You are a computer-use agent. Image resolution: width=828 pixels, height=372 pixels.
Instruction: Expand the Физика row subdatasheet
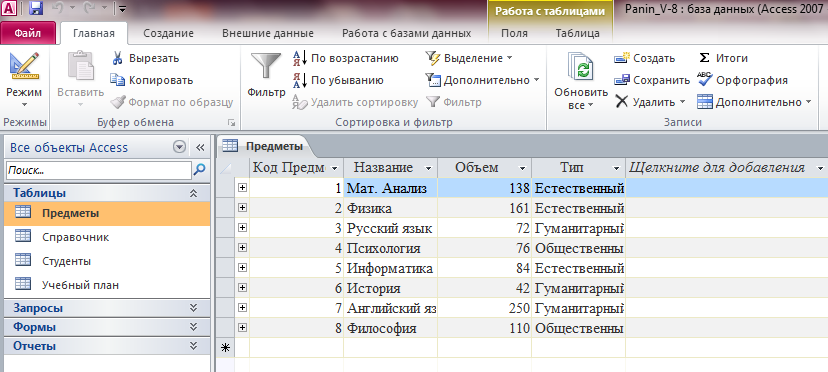click(x=242, y=208)
